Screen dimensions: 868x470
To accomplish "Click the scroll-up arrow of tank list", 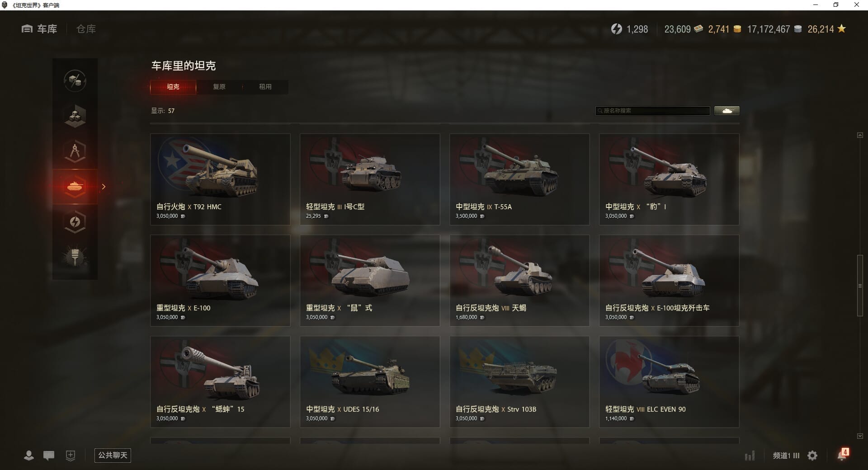I will pyautogui.click(x=860, y=135).
